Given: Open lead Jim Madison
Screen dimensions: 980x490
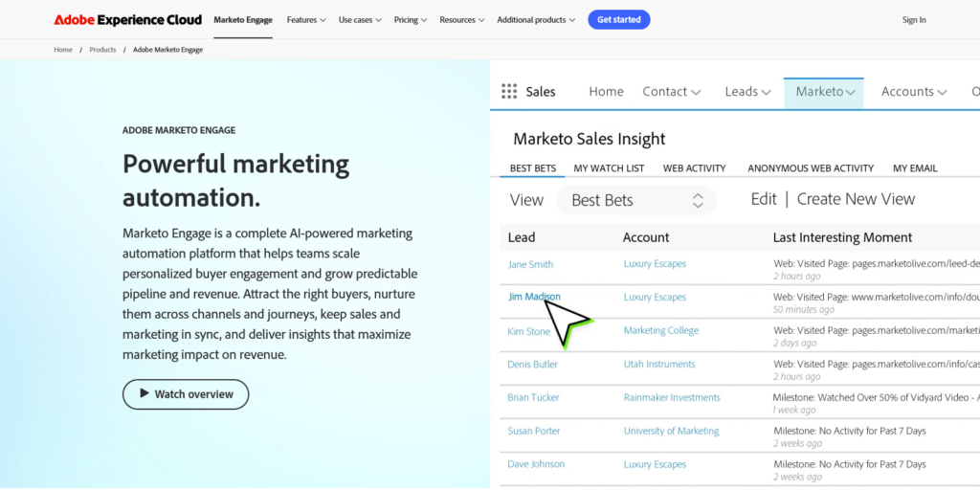Looking at the screenshot, I should pos(534,297).
